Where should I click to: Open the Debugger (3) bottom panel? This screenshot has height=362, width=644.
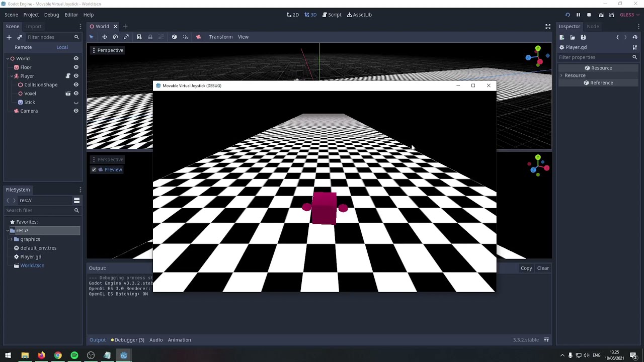point(128,340)
